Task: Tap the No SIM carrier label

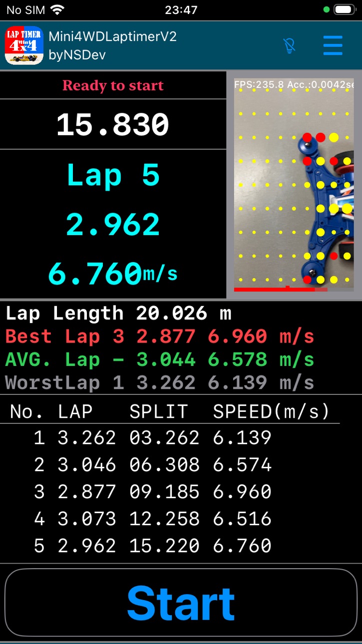Action: pos(26,10)
